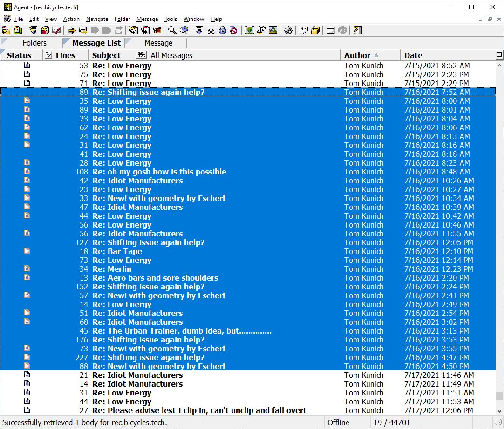Click the envelope with arrow post icon

[83, 31]
